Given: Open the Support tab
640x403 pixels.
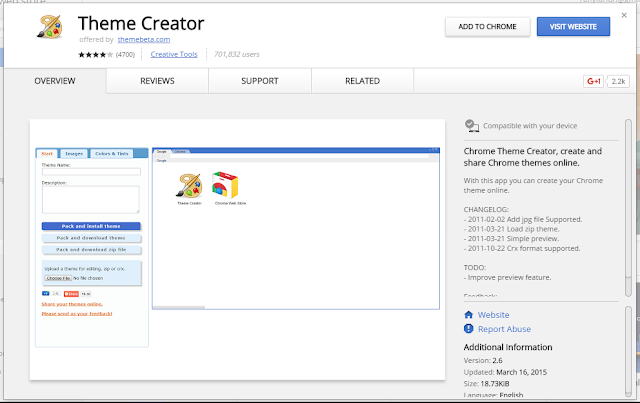Looking at the screenshot, I should click(x=260, y=81).
